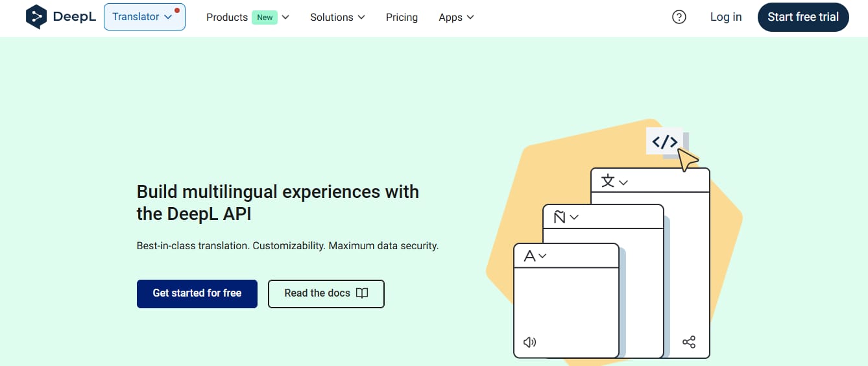Image resolution: width=868 pixels, height=366 pixels.
Task: Click the code brackets icon in illustration
Action: point(665,142)
